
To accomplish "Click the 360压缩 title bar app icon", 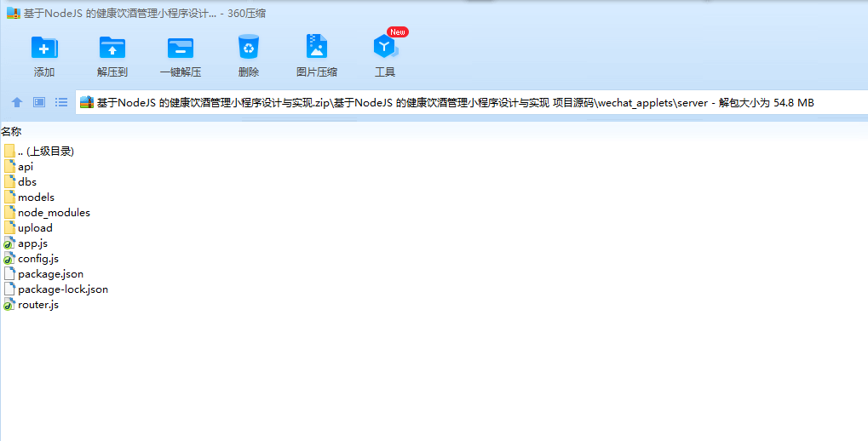I will click(x=14, y=14).
